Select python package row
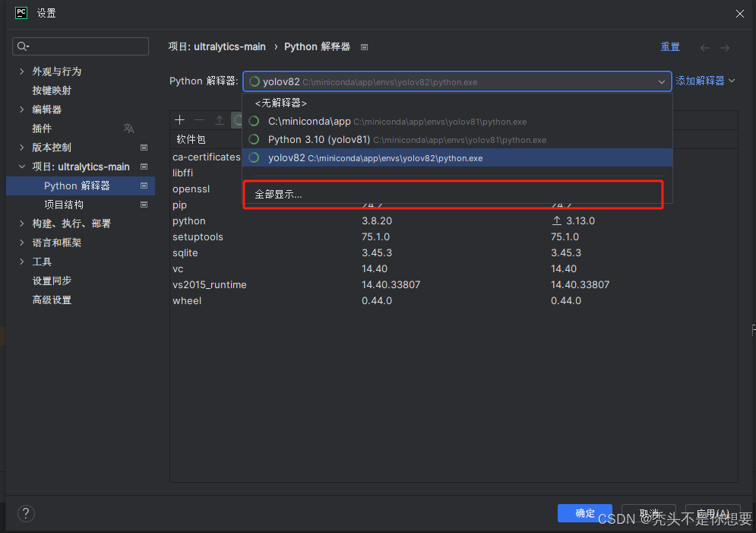The image size is (756, 533). [x=454, y=221]
